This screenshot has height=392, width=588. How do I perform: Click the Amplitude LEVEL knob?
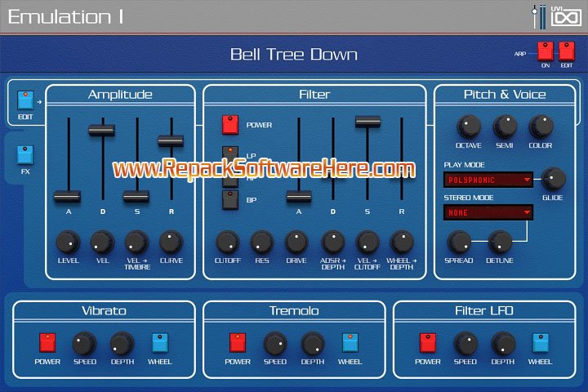[68, 242]
